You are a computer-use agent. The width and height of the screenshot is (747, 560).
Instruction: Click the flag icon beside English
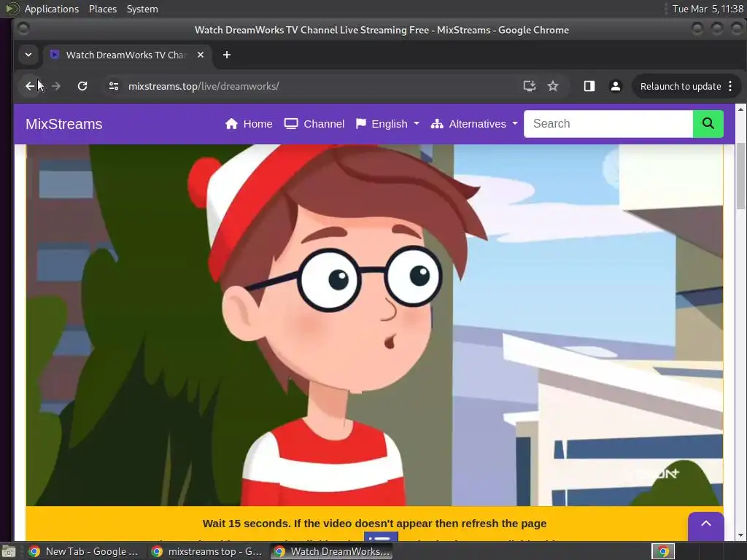pyautogui.click(x=361, y=124)
